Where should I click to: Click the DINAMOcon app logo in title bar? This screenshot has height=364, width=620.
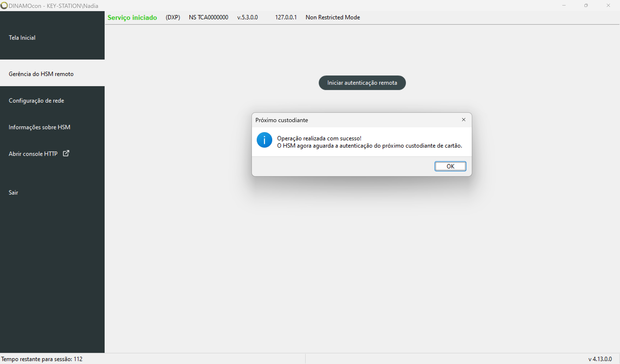point(4,5)
